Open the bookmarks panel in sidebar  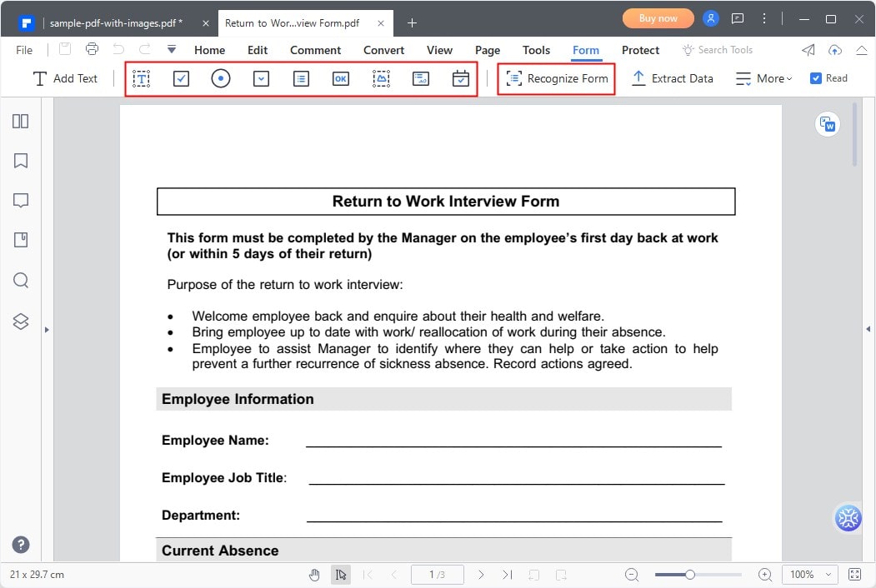pyautogui.click(x=21, y=161)
